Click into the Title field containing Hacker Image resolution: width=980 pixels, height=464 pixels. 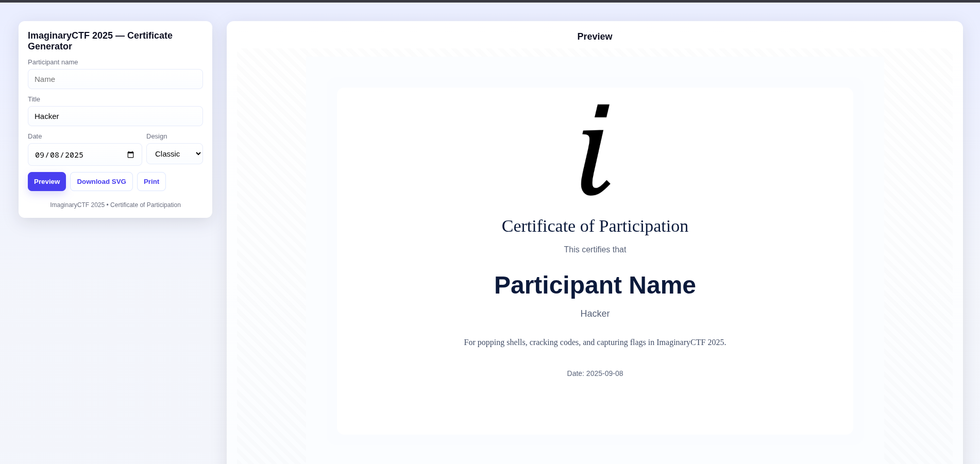point(115,116)
